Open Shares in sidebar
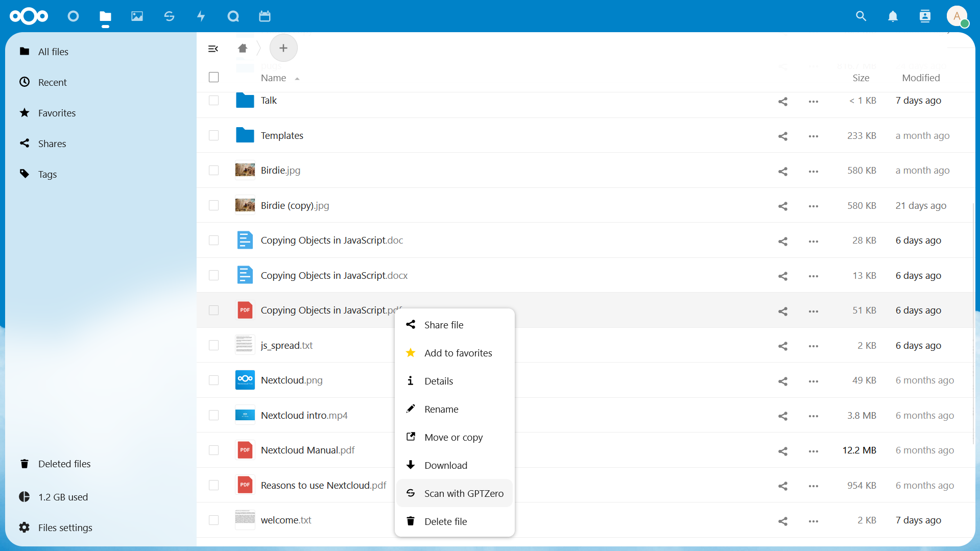Image resolution: width=980 pixels, height=551 pixels. pos(101,143)
